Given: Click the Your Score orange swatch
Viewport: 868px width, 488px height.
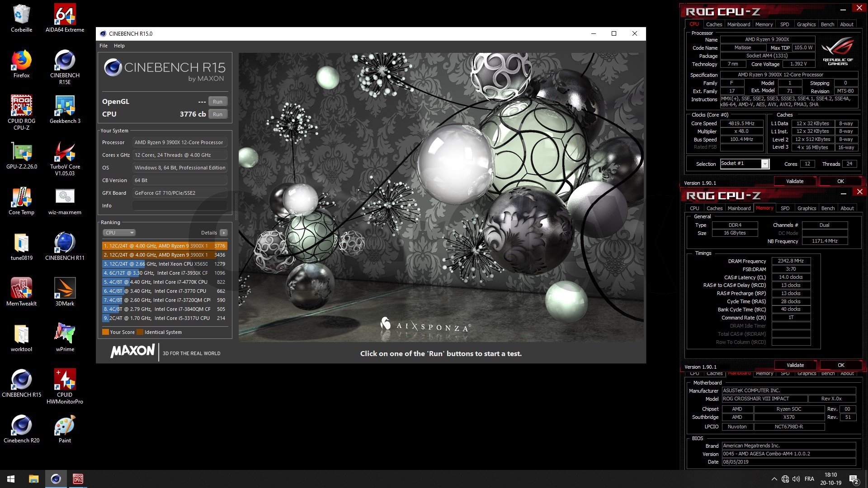Looking at the screenshot, I should 105,332.
